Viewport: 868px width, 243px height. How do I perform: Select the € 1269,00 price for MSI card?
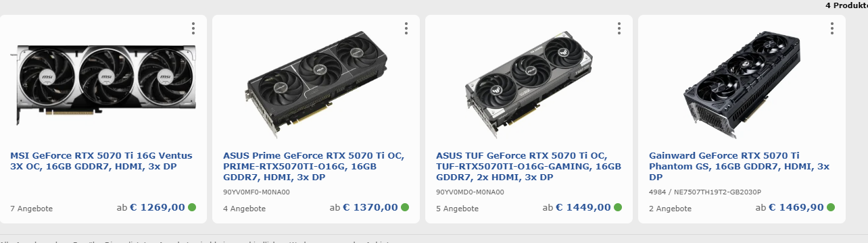158,207
